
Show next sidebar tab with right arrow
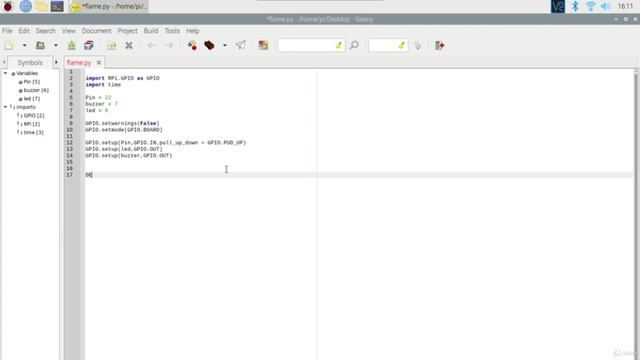[56, 62]
